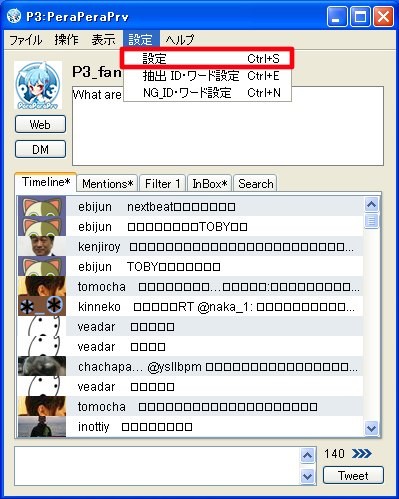Click kinneko's avatar in the timeline
The height and width of the screenshot is (499, 399).
click(x=42, y=306)
